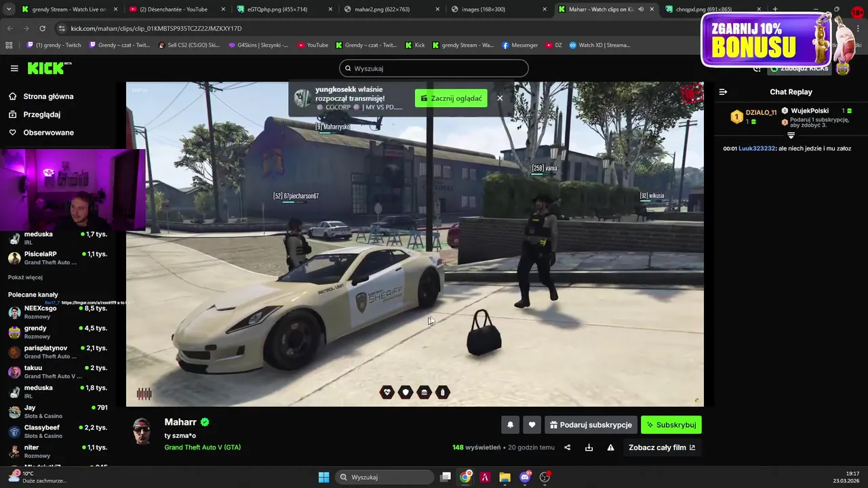Open niter recommended channel
This screenshot has height=488, width=868.
(58, 451)
